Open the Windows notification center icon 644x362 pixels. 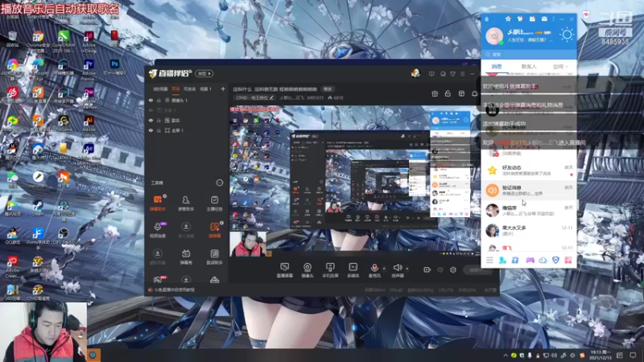tap(634, 355)
